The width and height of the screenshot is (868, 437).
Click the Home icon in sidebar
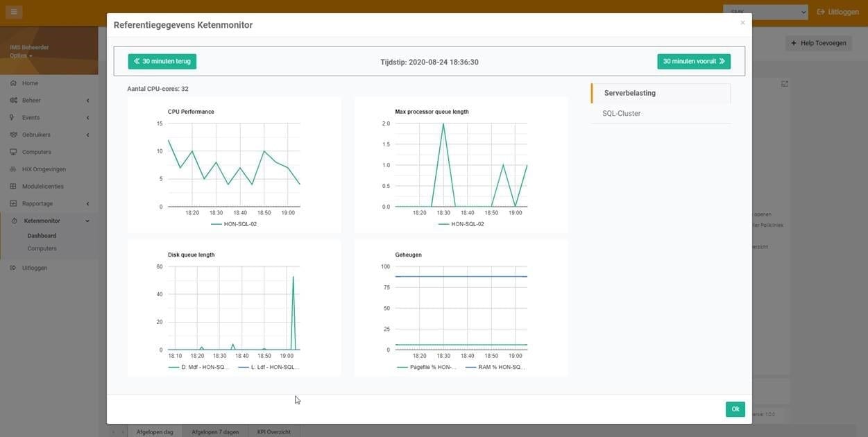click(x=13, y=83)
